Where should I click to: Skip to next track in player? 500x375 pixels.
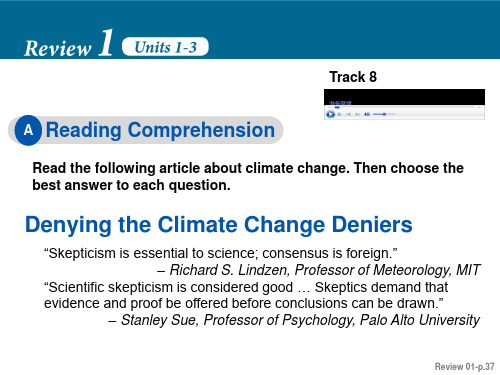point(358,114)
